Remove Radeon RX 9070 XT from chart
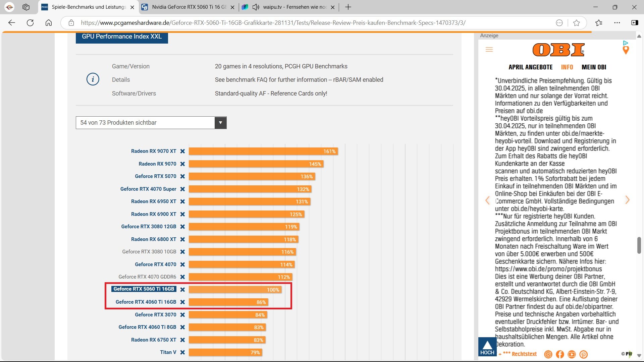 coord(182,151)
